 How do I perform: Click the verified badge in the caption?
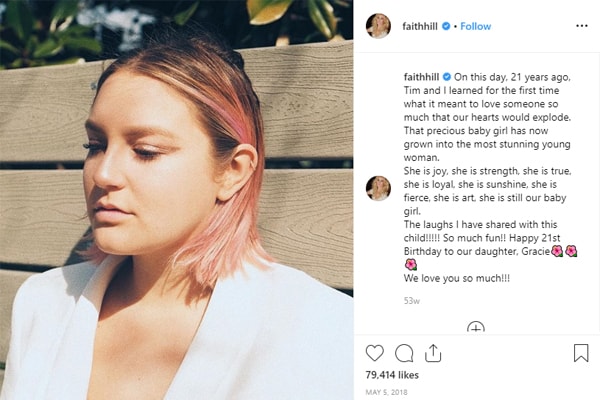click(x=446, y=75)
